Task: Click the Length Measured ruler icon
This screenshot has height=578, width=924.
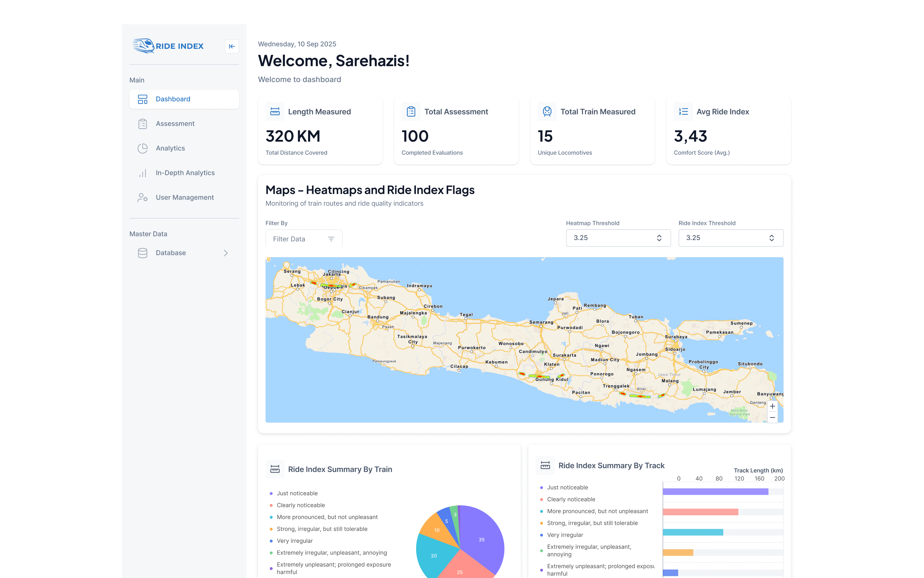Action: tap(275, 112)
